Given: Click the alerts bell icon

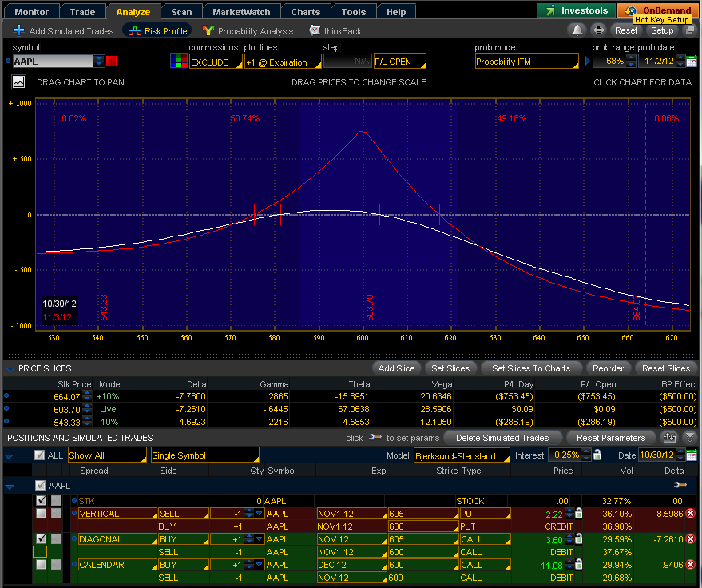Looking at the screenshot, I should 577,30.
